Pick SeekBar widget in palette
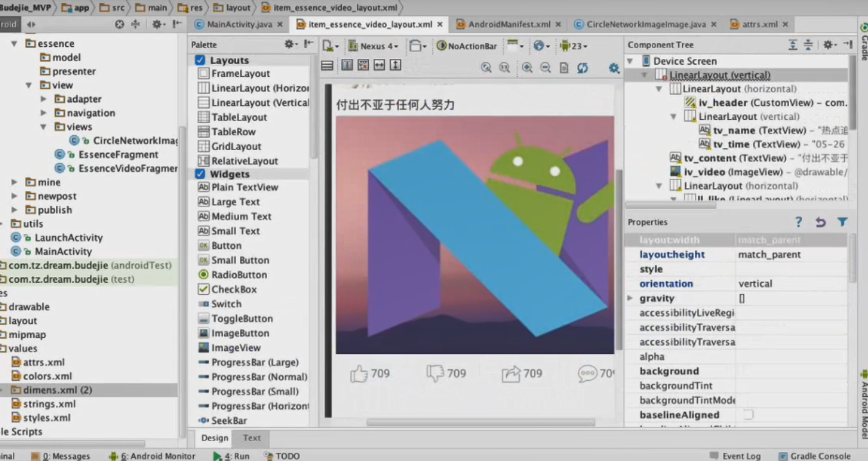 (223, 421)
